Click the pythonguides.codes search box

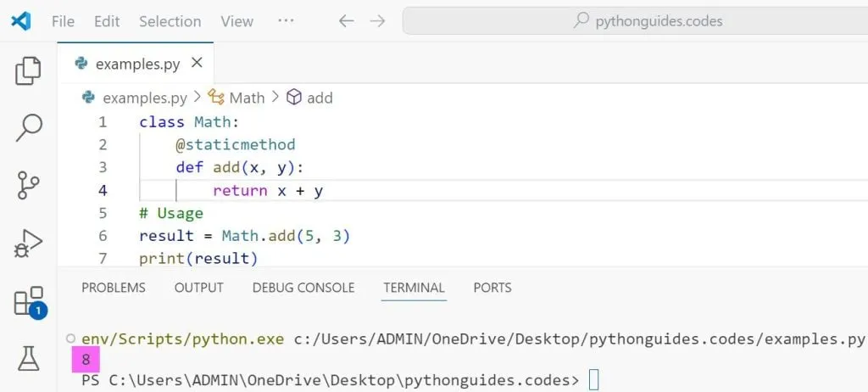[x=636, y=21]
